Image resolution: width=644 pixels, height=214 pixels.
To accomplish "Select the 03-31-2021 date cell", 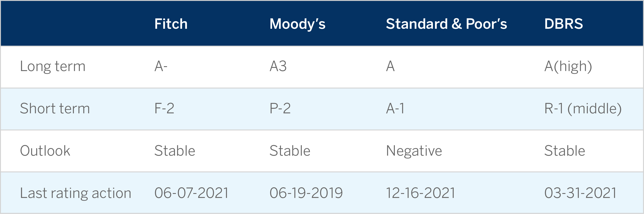I will pyautogui.click(x=580, y=193).
